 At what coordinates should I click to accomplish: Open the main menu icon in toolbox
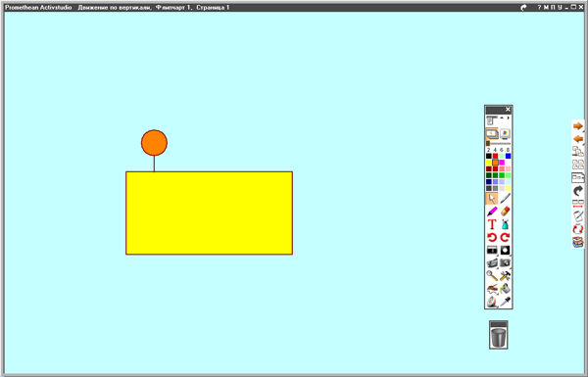491,120
